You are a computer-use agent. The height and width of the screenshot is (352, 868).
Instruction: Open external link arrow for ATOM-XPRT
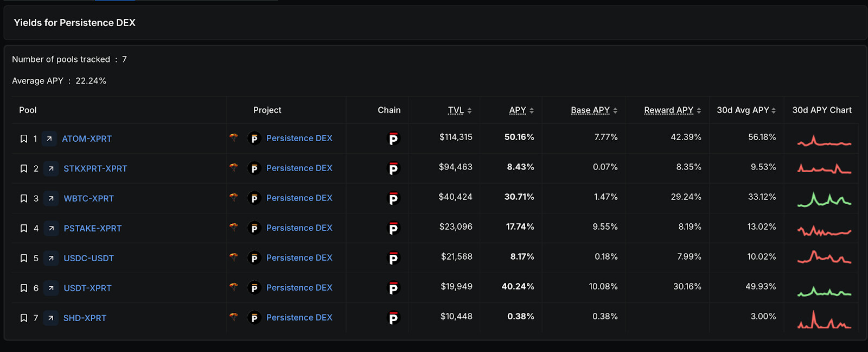(49, 139)
